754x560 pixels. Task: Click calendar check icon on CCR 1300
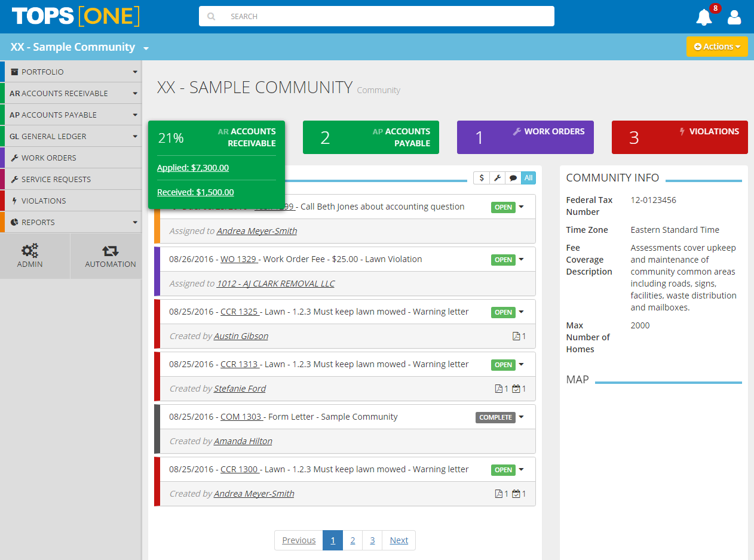[516, 494]
